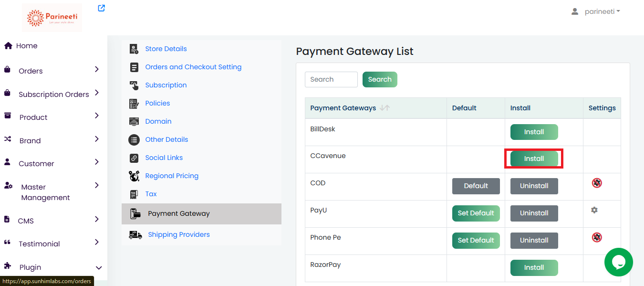Screen dimensions: 644x286
Task: Open the Orders and Checkout Setting link
Action: [193, 67]
